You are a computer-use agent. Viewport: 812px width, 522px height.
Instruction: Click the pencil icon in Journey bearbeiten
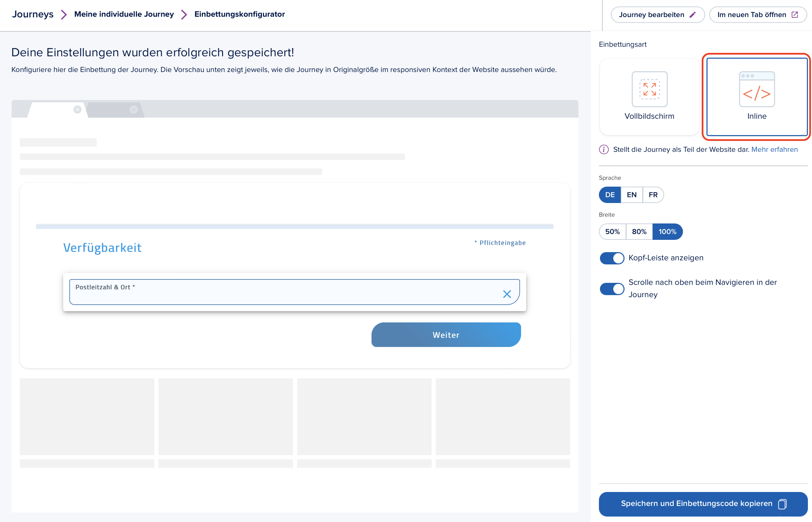(x=692, y=15)
